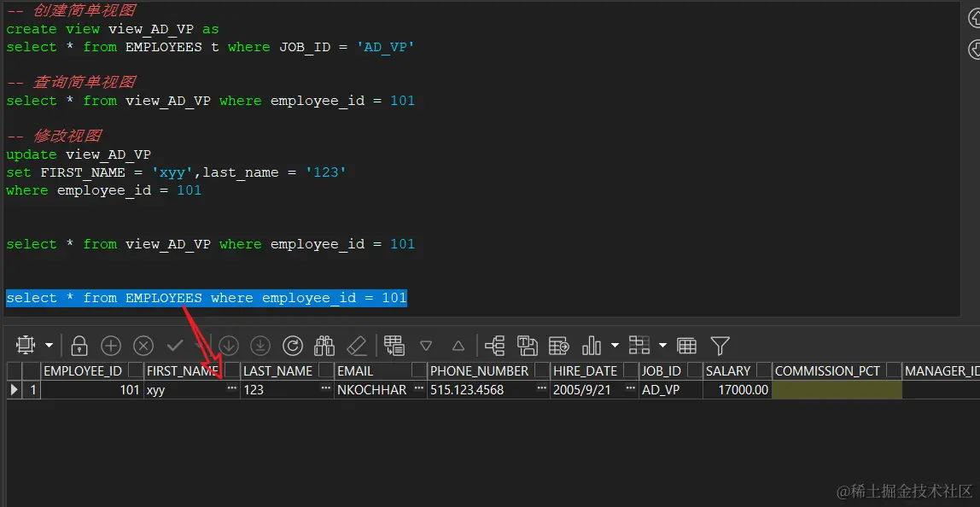Go to previous record with up triangle
980x507 pixels.
[x=458, y=345]
